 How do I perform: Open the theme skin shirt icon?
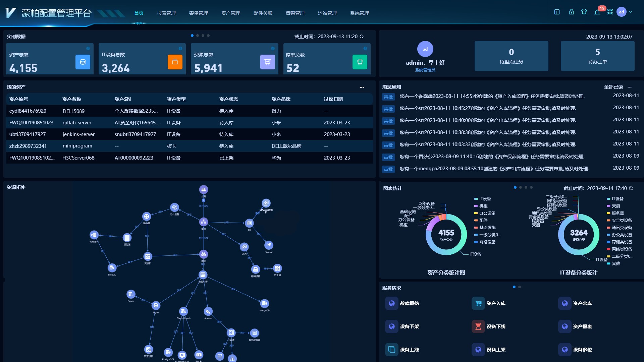[584, 12]
